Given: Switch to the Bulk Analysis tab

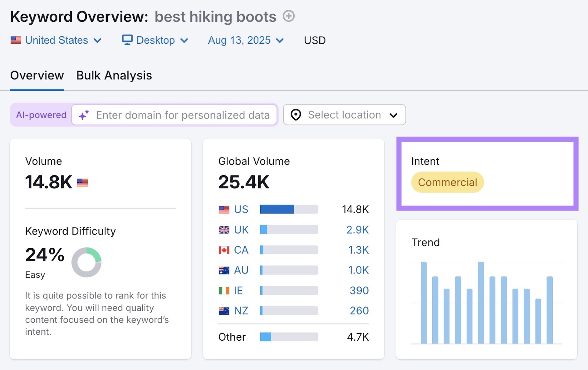Looking at the screenshot, I should 114,76.
